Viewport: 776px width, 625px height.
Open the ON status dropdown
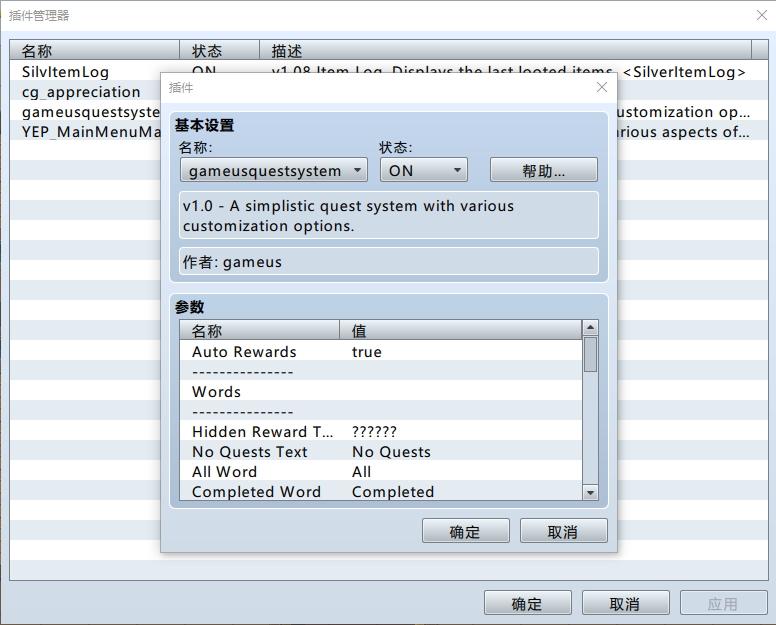pyautogui.click(x=424, y=170)
